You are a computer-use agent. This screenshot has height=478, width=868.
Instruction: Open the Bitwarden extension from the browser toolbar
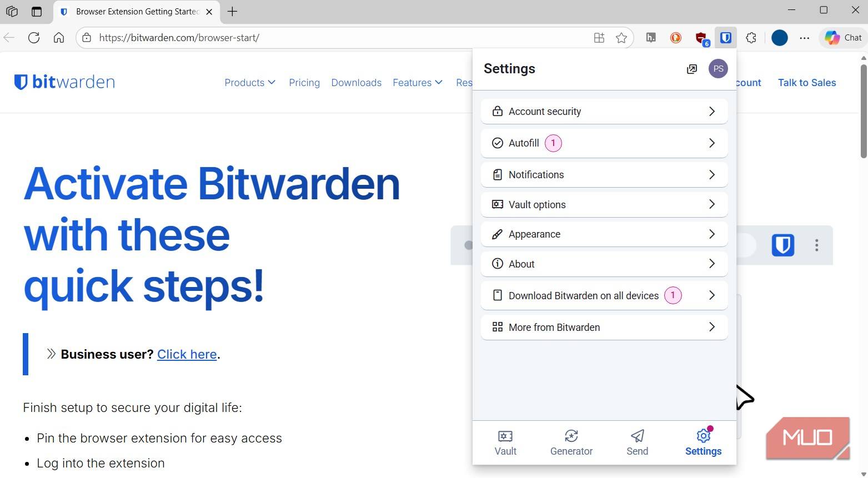[x=725, y=38]
